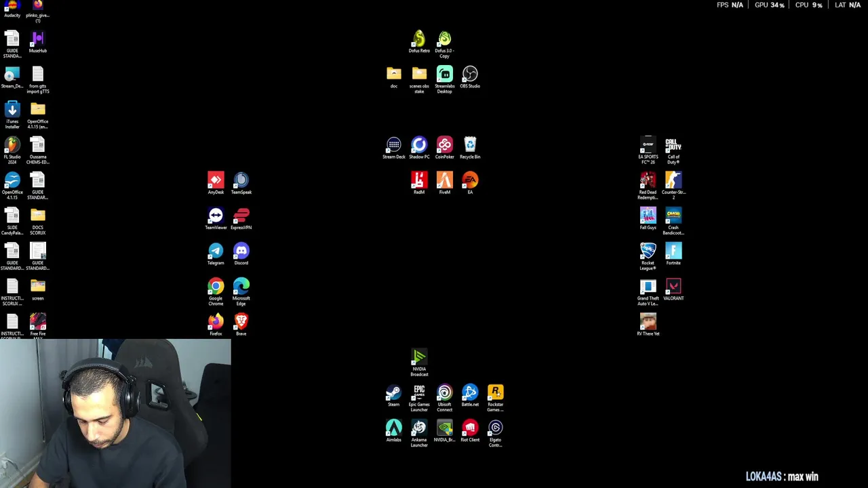Launch Ubisoft Connect shortcut

pyautogui.click(x=445, y=398)
